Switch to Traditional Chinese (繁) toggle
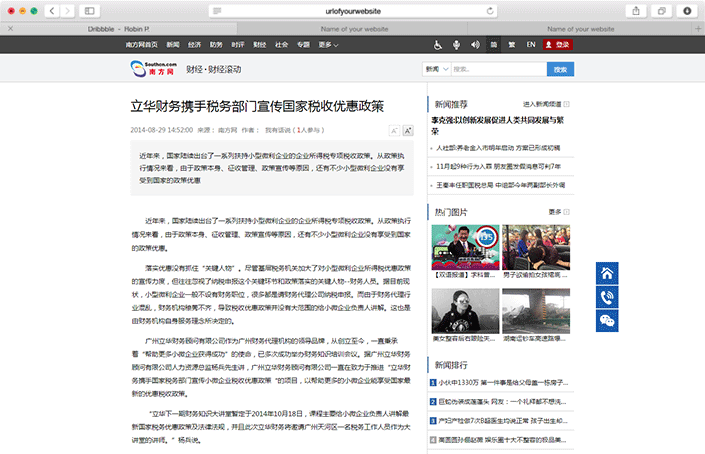This screenshot has height=454, width=705. [x=511, y=45]
